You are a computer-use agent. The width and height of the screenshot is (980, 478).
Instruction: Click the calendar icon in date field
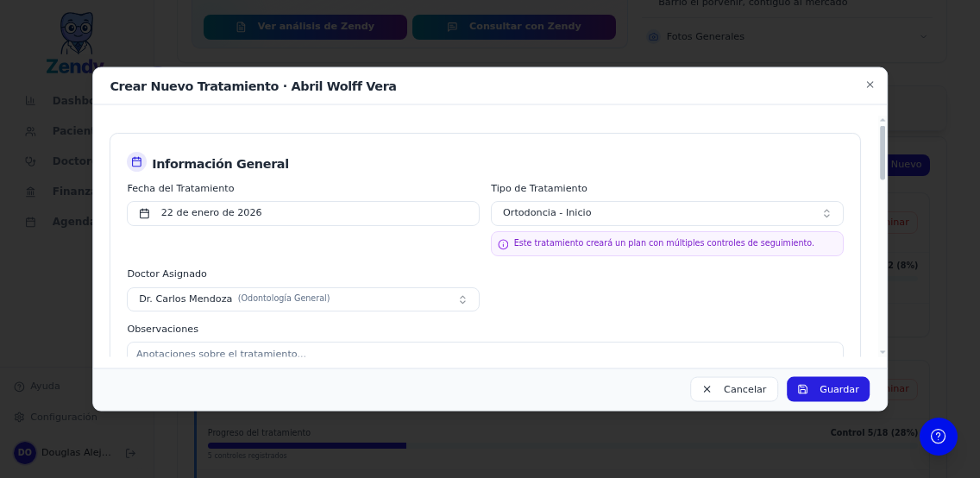144,214
